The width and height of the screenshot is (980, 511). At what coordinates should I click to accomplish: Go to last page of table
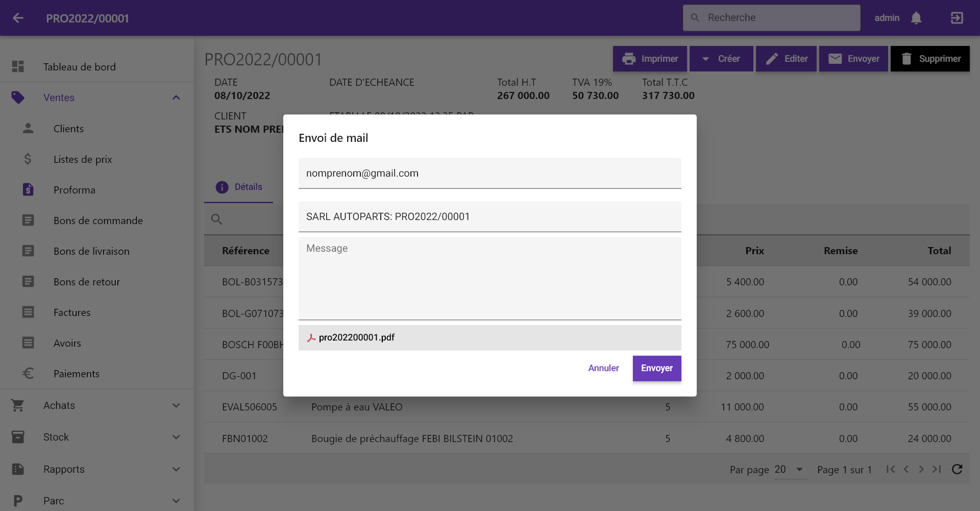click(937, 469)
